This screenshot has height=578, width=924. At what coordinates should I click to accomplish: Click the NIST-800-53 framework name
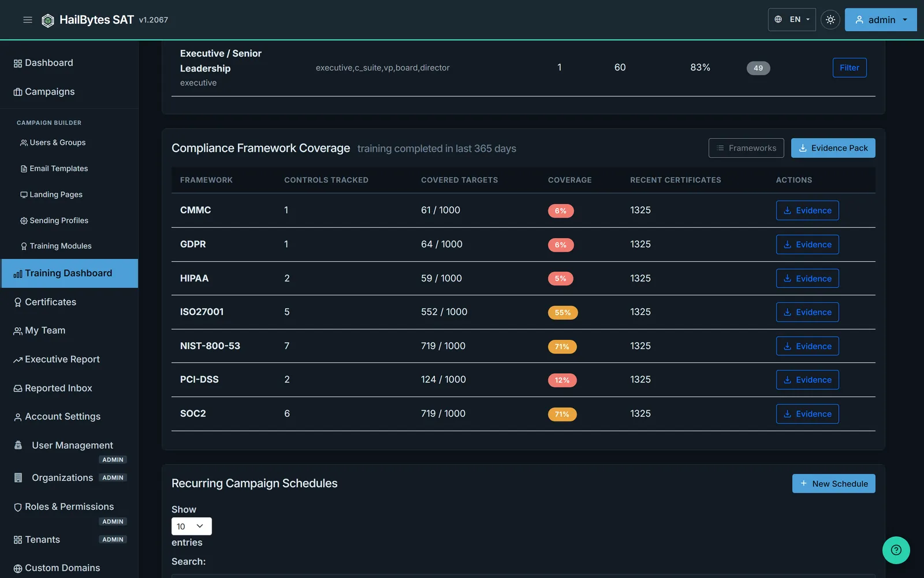210,346
